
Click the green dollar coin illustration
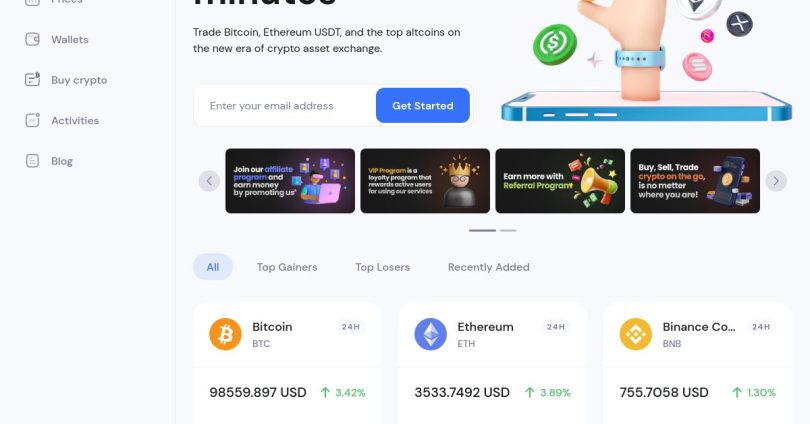click(x=555, y=44)
